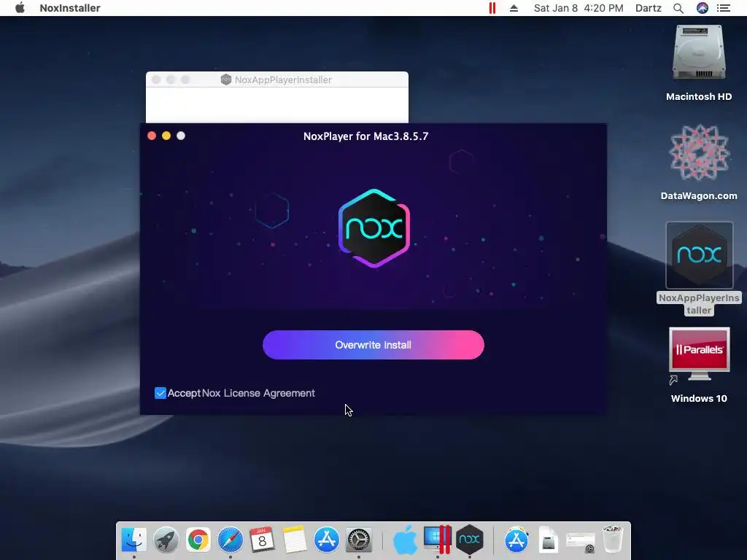
Task: Open Trash from the dock
Action: click(x=613, y=540)
